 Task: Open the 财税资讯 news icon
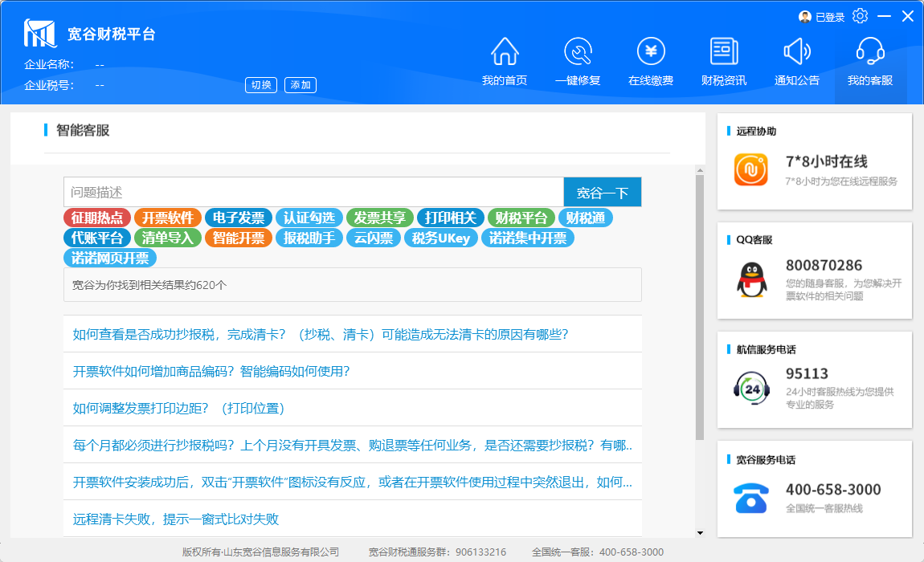[724, 52]
